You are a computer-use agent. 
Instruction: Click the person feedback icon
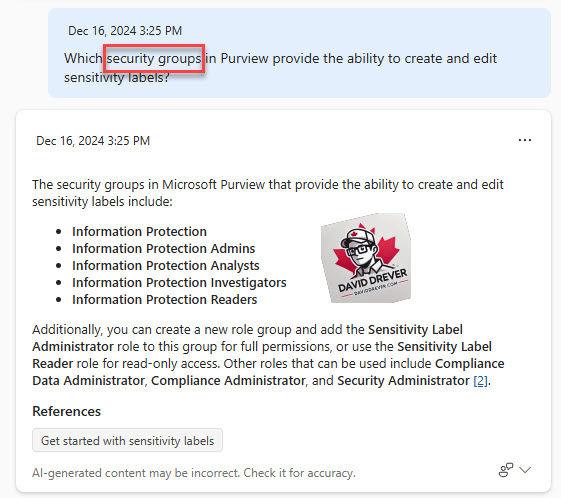tap(506, 470)
